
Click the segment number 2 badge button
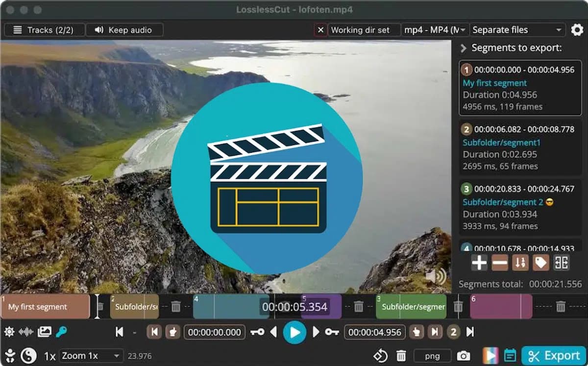[453, 332]
